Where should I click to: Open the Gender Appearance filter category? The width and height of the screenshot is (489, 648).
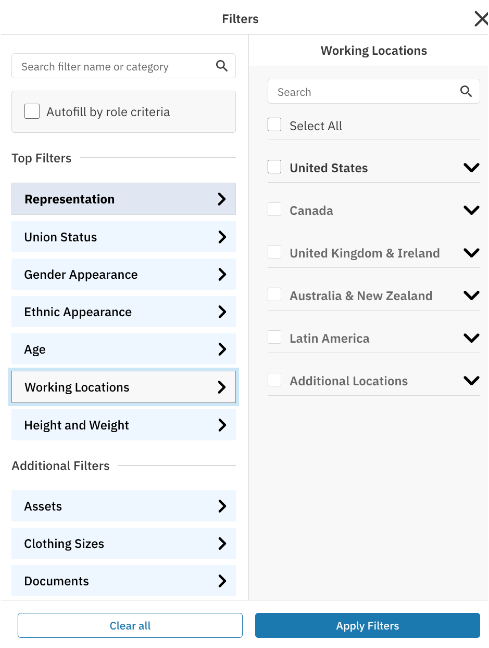coord(124,274)
